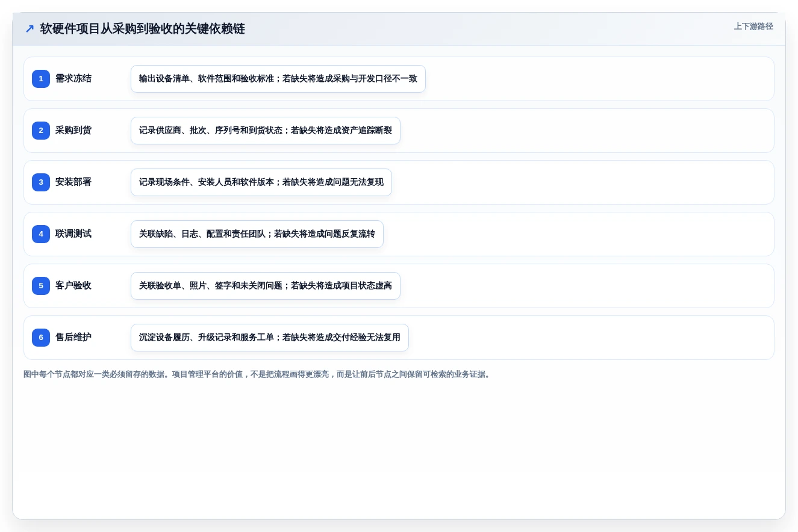
Task: Select step badge number 5
Action: (x=41, y=286)
